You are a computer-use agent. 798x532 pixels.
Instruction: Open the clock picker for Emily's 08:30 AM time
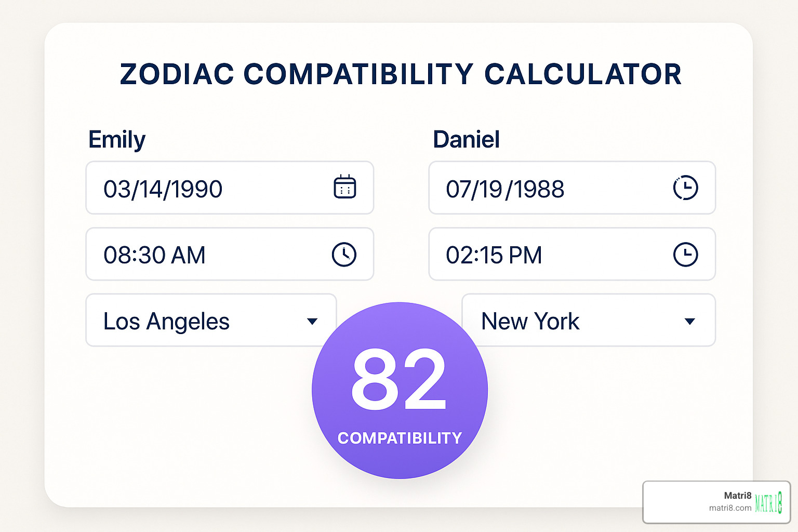point(343,255)
